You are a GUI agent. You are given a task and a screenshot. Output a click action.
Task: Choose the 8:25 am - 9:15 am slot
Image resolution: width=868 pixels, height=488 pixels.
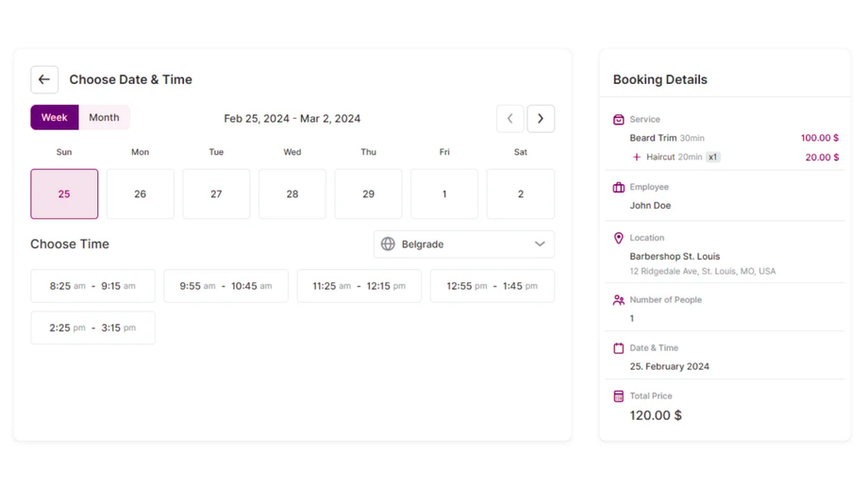92,286
